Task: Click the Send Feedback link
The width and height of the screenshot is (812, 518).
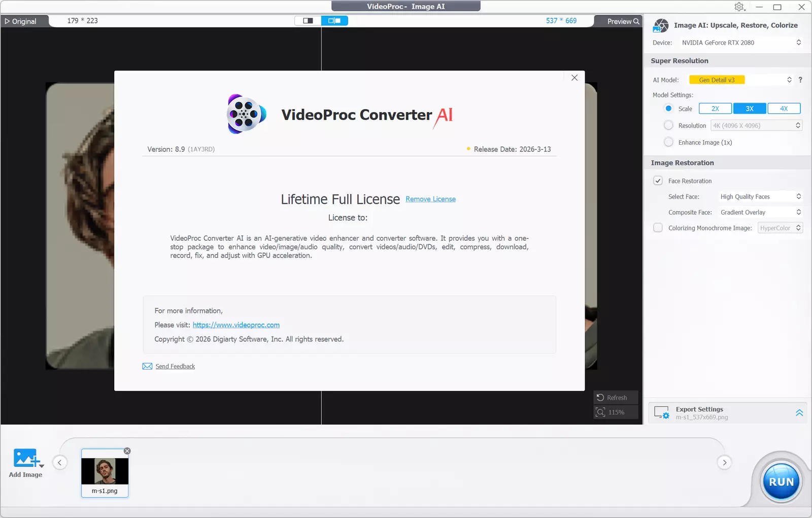Action: coord(175,366)
